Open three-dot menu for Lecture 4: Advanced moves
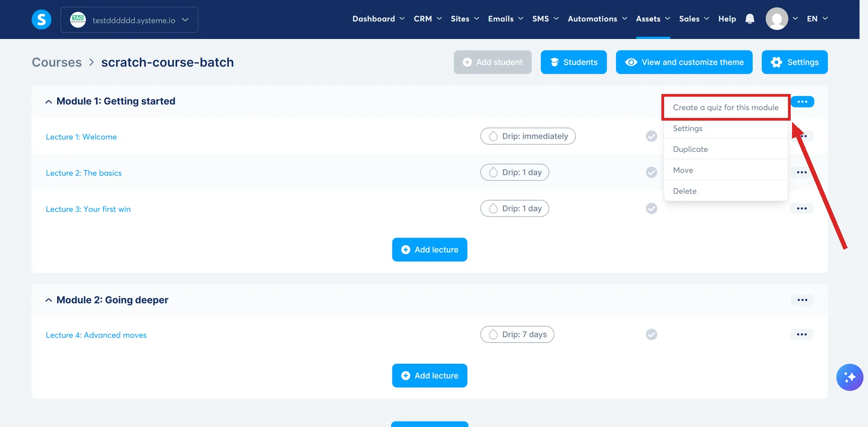Image resolution: width=868 pixels, height=427 pixels. click(802, 334)
